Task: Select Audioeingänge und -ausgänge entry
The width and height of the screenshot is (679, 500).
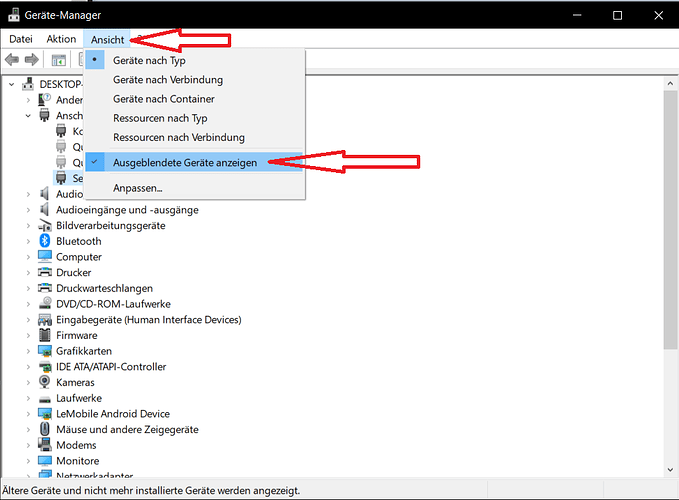Action: (x=127, y=210)
